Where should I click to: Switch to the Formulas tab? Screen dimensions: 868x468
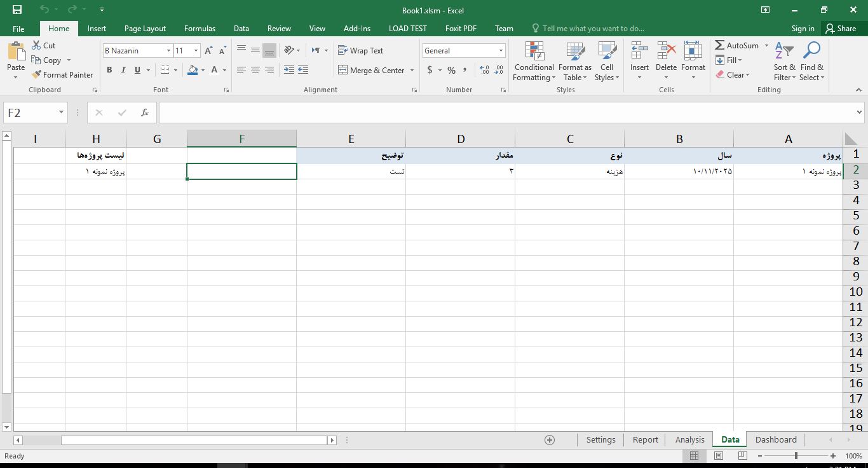point(200,29)
